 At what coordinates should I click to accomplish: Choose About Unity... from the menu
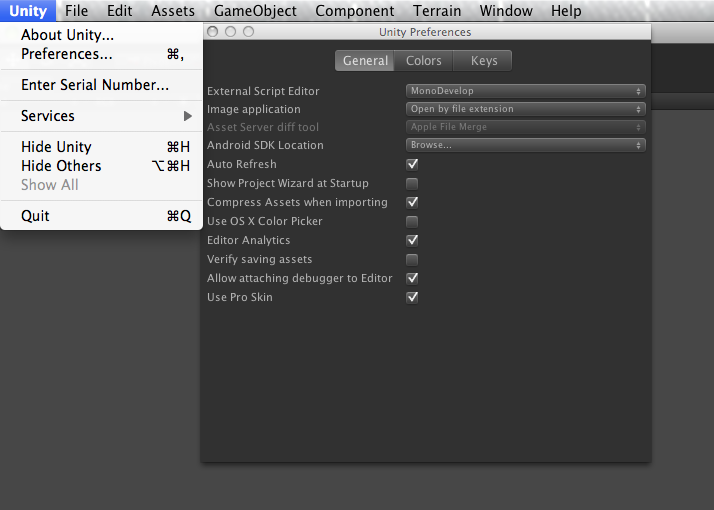coord(102,35)
